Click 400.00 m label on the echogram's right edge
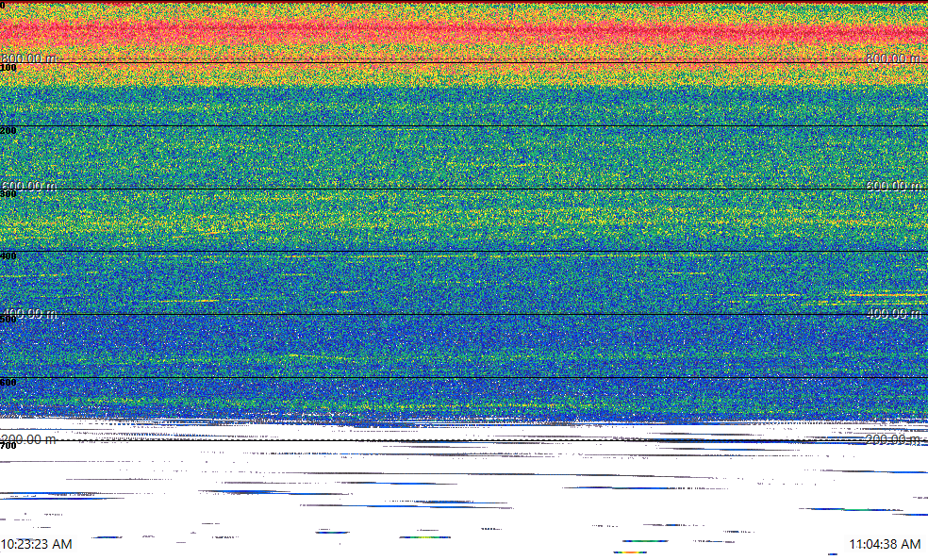The width and height of the screenshot is (928, 560). coord(894,313)
